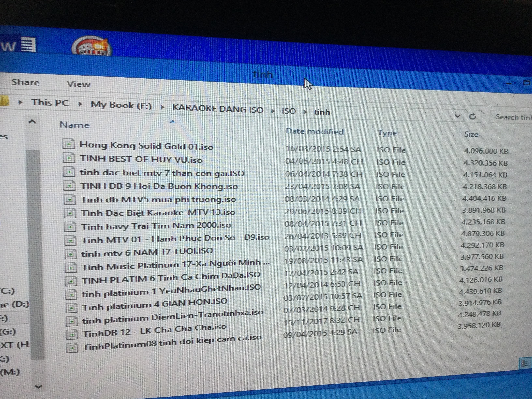Screen dimensions: 532x399
Task: Click the Search tinh input box
Action: click(x=511, y=117)
